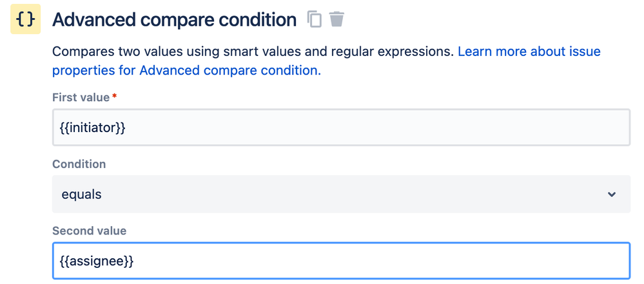Viewport: 644px width, 284px height.
Task: Click the red required asterisk
Action: coord(115,97)
